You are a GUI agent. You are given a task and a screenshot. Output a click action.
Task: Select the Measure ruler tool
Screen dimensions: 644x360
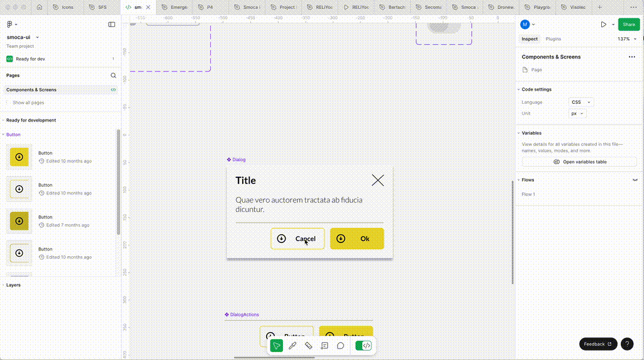click(x=308, y=346)
